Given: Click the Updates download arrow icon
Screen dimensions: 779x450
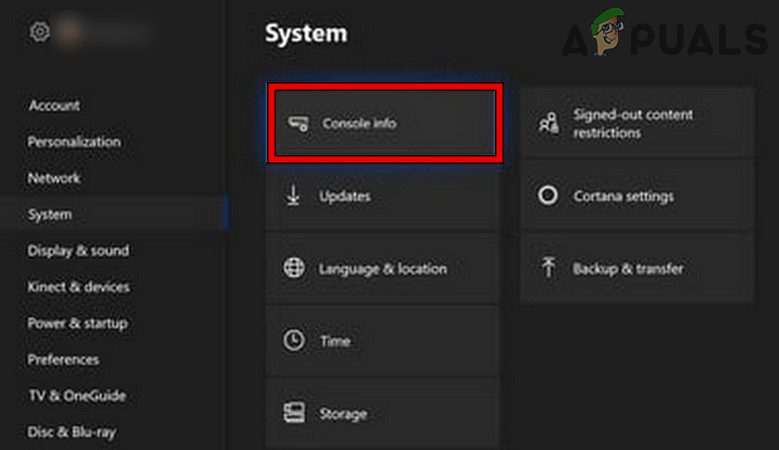Looking at the screenshot, I should (294, 196).
